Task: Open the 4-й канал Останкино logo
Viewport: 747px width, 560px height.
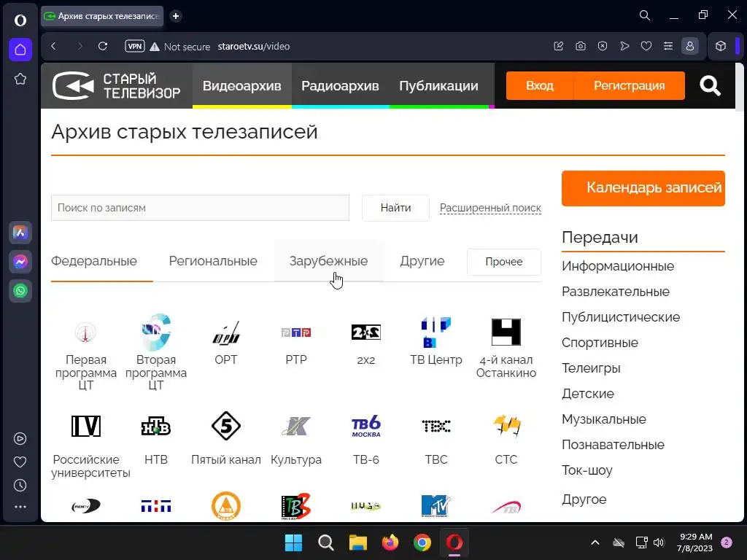Action: click(506, 332)
